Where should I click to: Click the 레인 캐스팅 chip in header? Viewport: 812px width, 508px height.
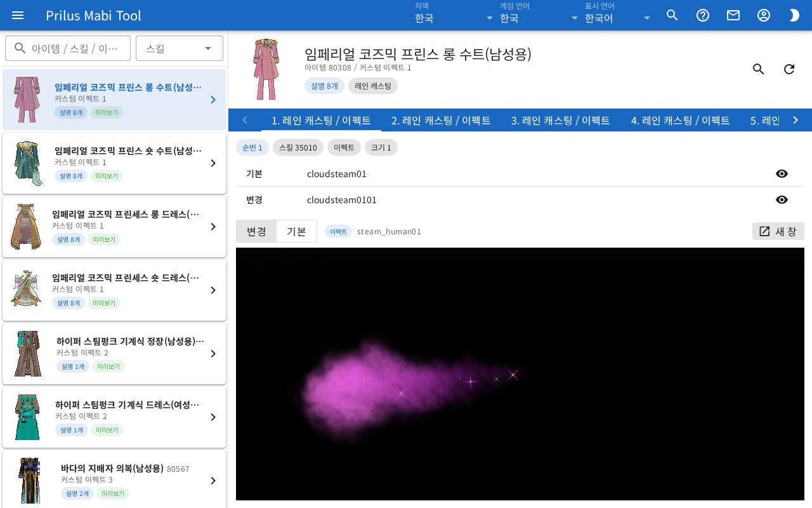coord(373,86)
